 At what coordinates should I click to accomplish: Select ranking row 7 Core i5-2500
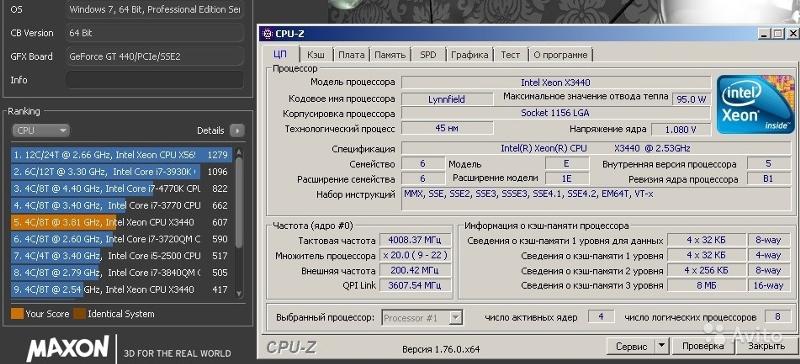tap(122, 256)
